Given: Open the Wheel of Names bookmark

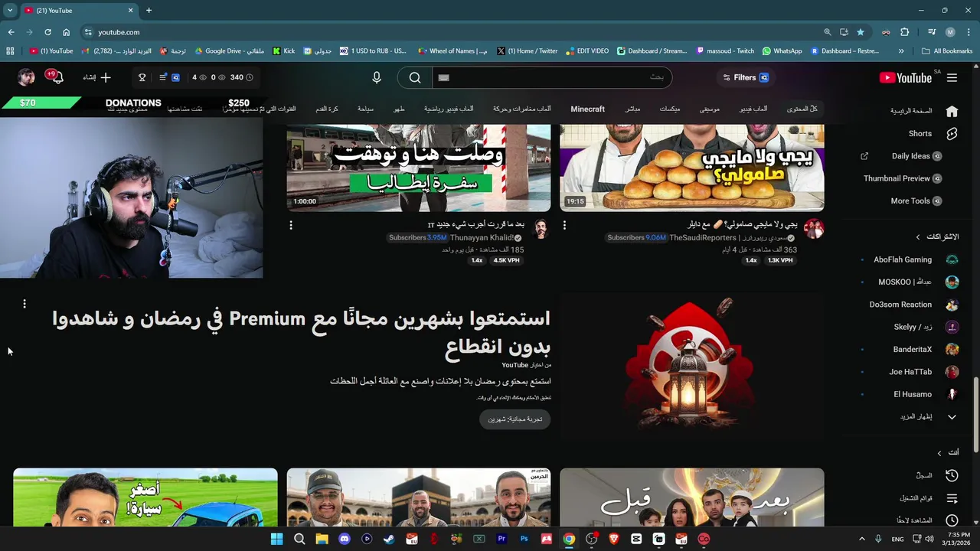Looking at the screenshot, I should (x=452, y=51).
